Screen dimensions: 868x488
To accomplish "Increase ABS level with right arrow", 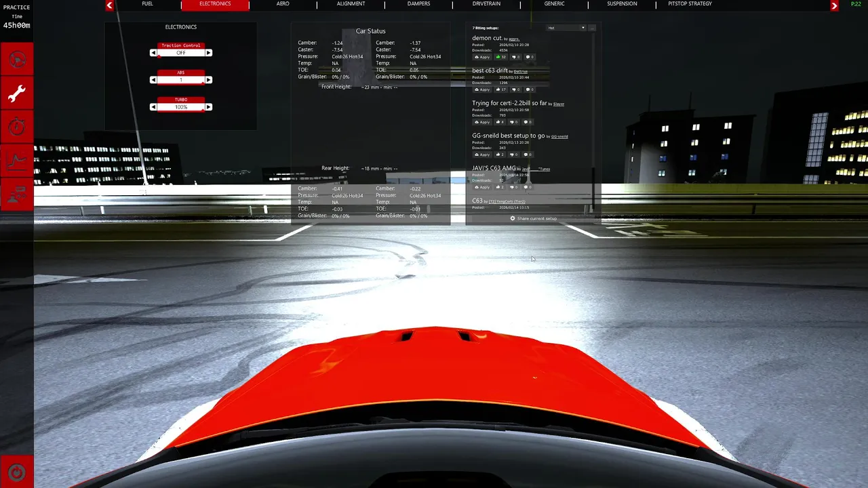I will tap(208, 80).
